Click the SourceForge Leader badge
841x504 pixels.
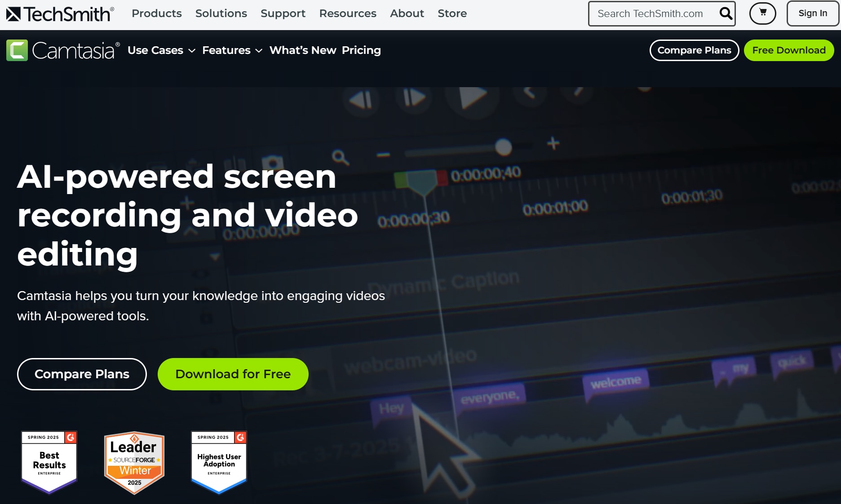tap(134, 463)
